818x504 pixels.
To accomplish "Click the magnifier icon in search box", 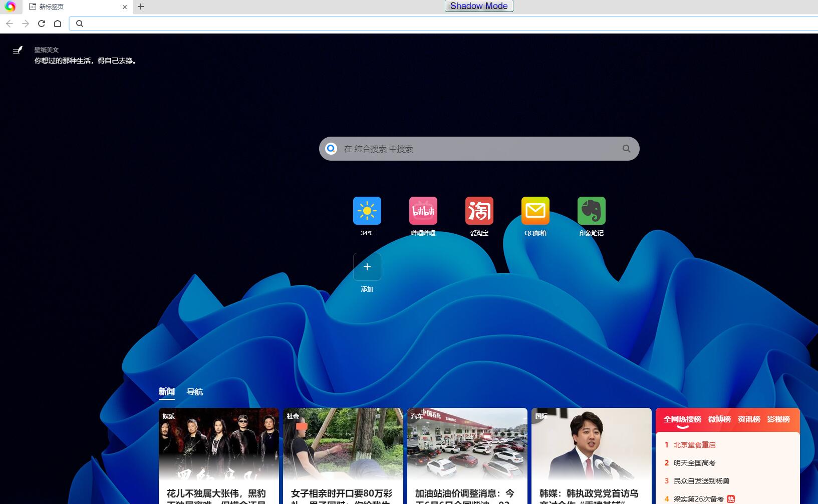I will (x=626, y=149).
